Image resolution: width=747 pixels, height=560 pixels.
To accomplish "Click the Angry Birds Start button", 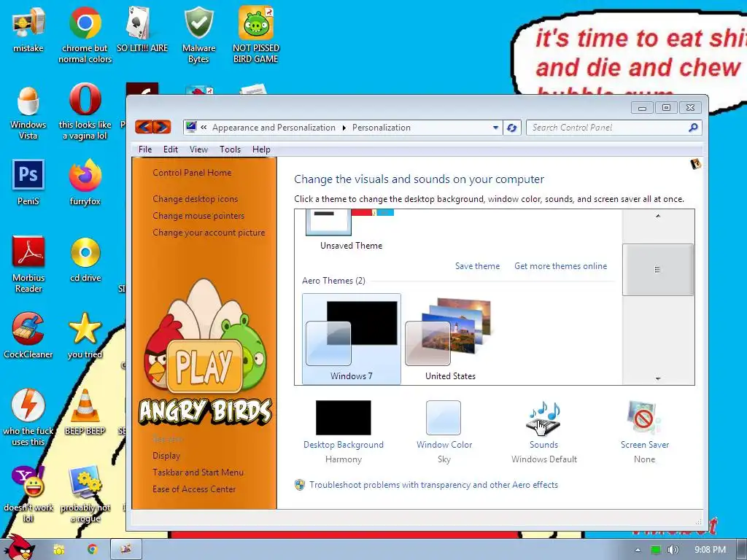I will [20, 548].
